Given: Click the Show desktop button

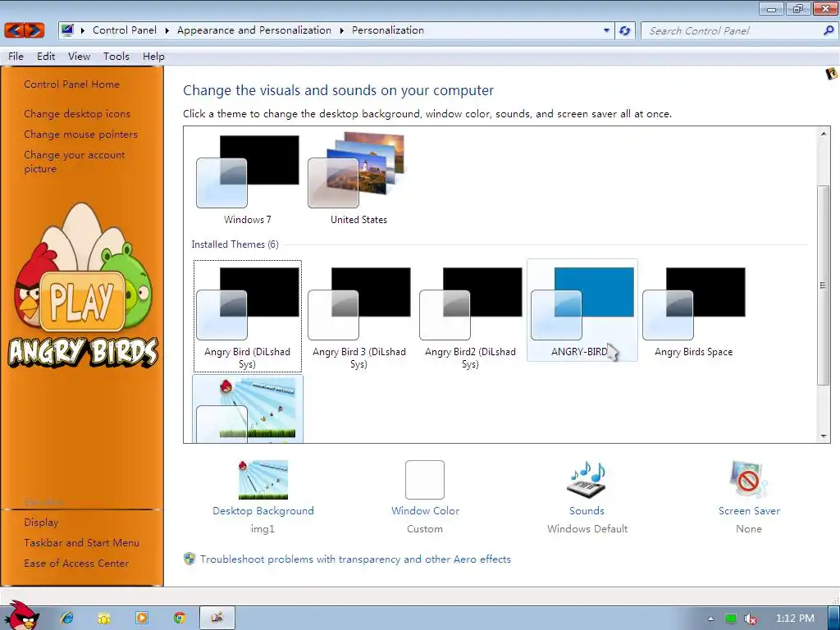Looking at the screenshot, I should [x=833, y=618].
